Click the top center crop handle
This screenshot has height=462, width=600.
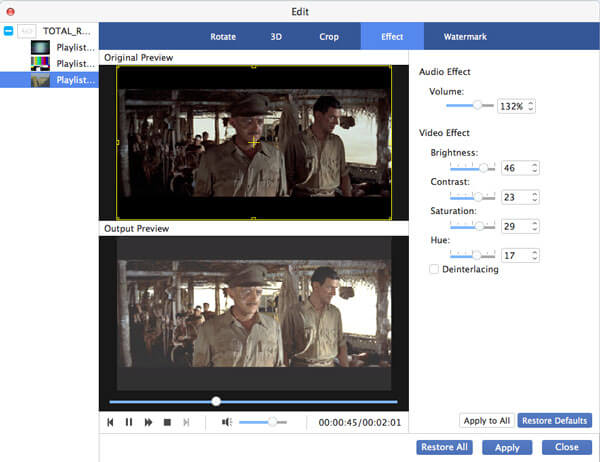[253, 67]
